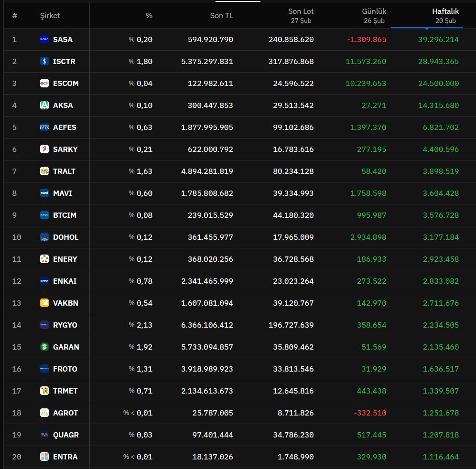Viewport: 476px width, 469px height.
Task: Sort by the % column header
Action: pyautogui.click(x=149, y=16)
